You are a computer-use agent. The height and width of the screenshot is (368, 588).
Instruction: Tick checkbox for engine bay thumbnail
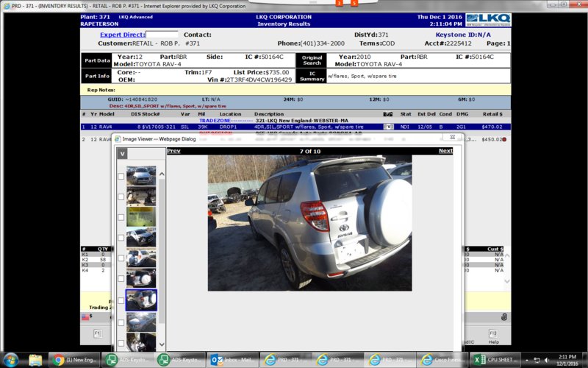tap(121, 197)
